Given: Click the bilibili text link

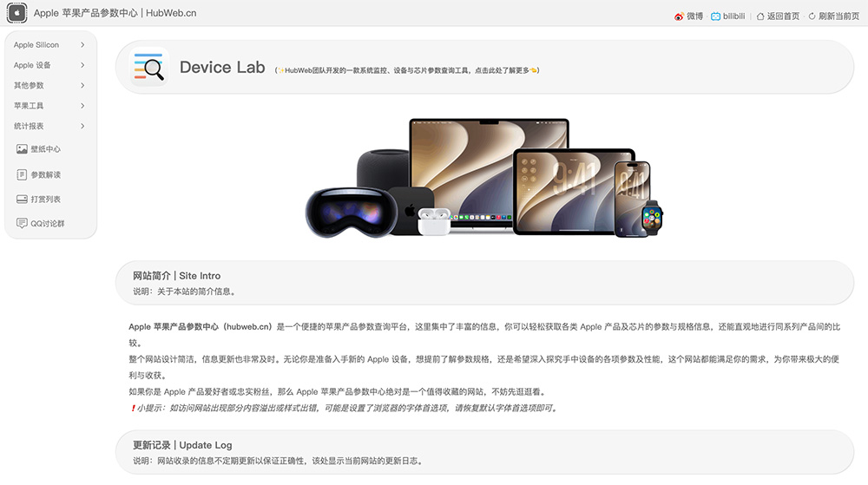Looking at the screenshot, I should pyautogui.click(x=733, y=16).
